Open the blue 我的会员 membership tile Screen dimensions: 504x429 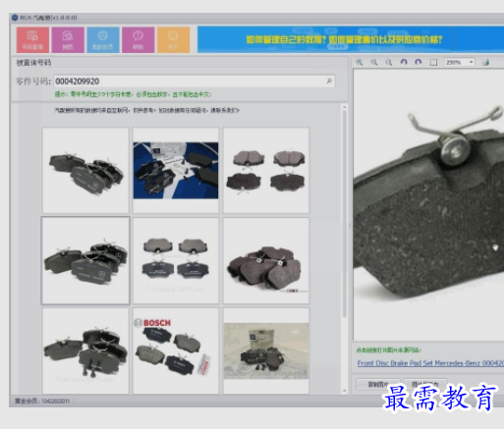[x=103, y=40]
